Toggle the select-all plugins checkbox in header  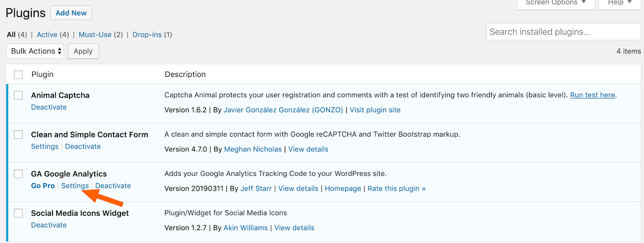tap(18, 75)
